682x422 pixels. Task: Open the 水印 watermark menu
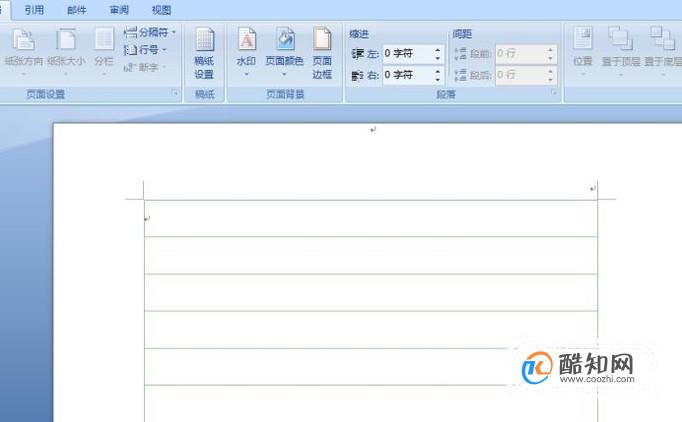click(x=246, y=52)
